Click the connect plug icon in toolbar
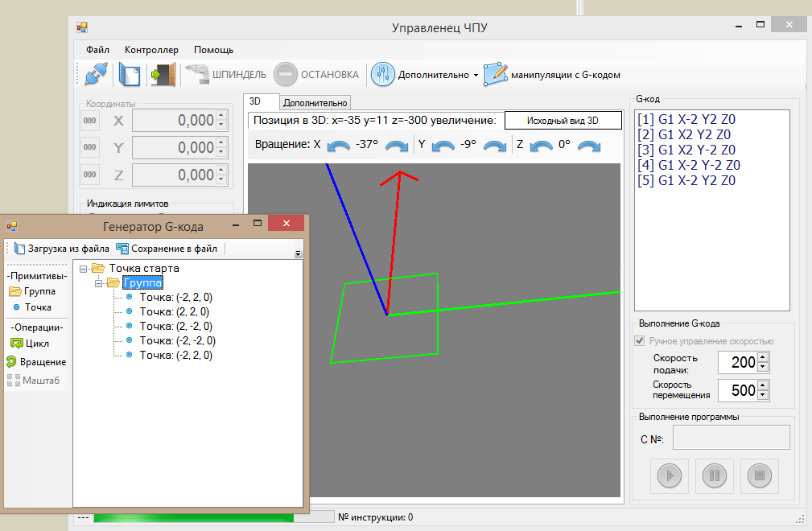 click(x=96, y=75)
